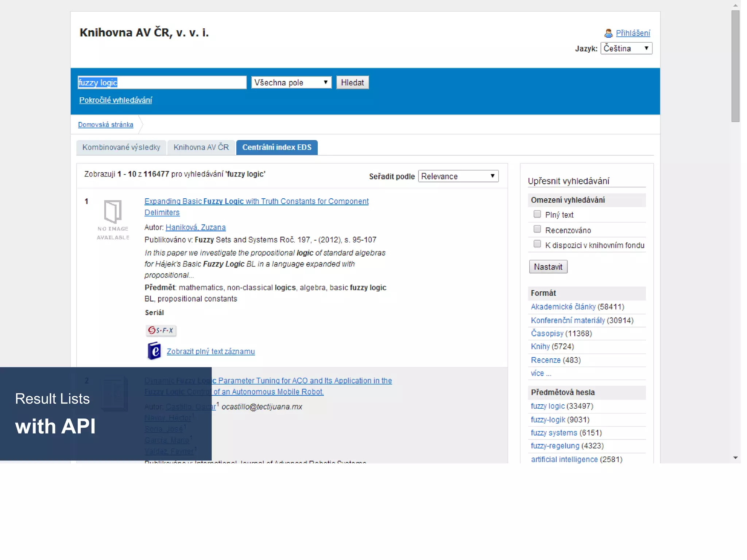Filter by Recenze format
Screen dimensions: 747x560
(546, 360)
